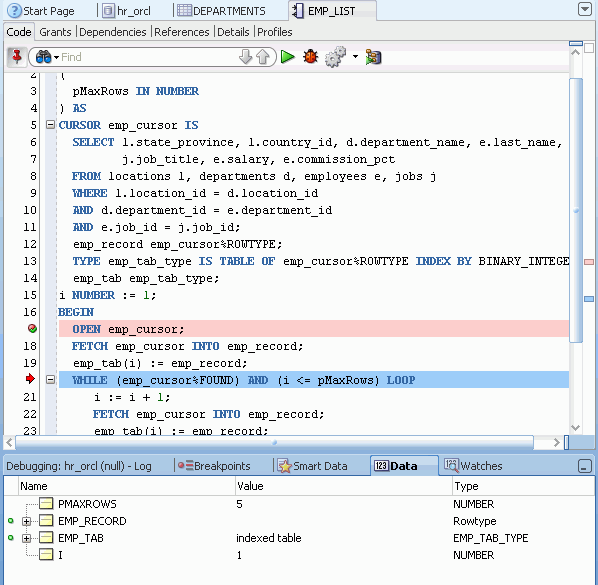Screen dimensions: 598x585
Task: Click the PMAXROWS value 5 cell
Action: [x=240, y=504]
